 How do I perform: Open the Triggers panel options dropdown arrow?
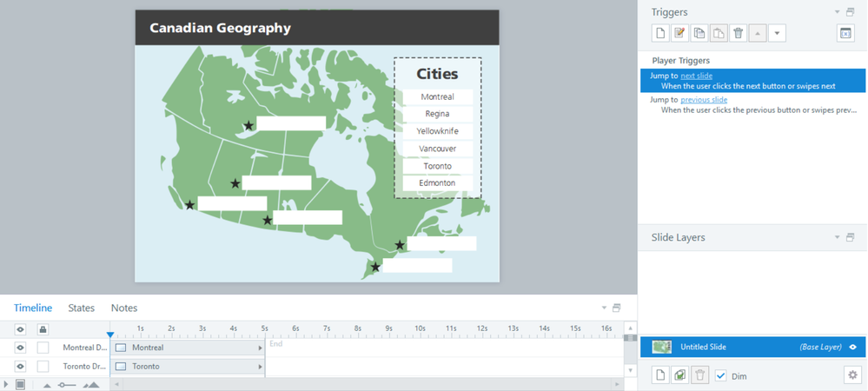[838, 11]
